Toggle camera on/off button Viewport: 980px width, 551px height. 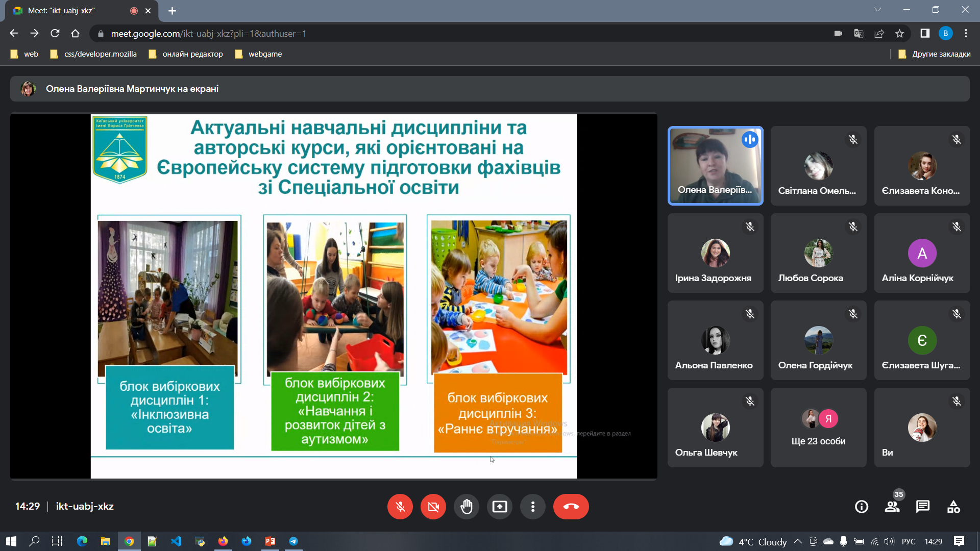pos(433,507)
